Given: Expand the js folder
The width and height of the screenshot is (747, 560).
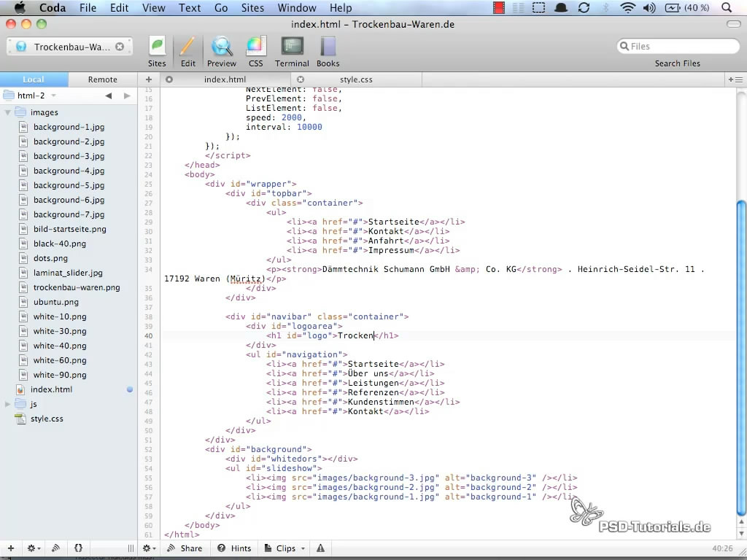Looking at the screenshot, I should pyautogui.click(x=7, y=404).
